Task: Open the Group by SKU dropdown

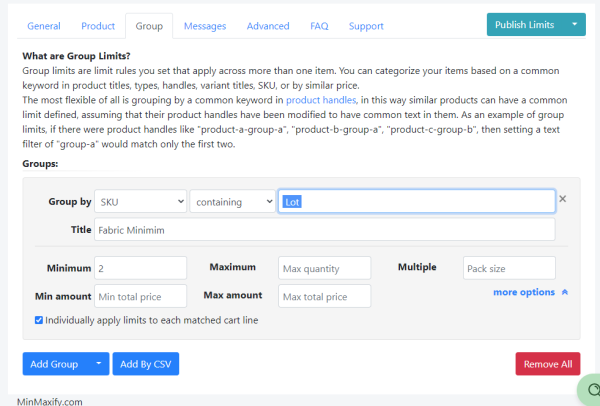Action: [x=140, y=201]
